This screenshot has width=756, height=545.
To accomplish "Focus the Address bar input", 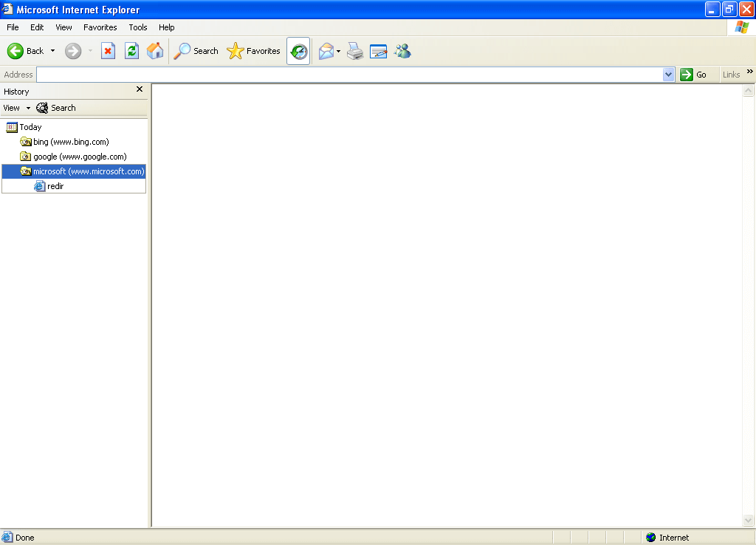I will 350,75.
